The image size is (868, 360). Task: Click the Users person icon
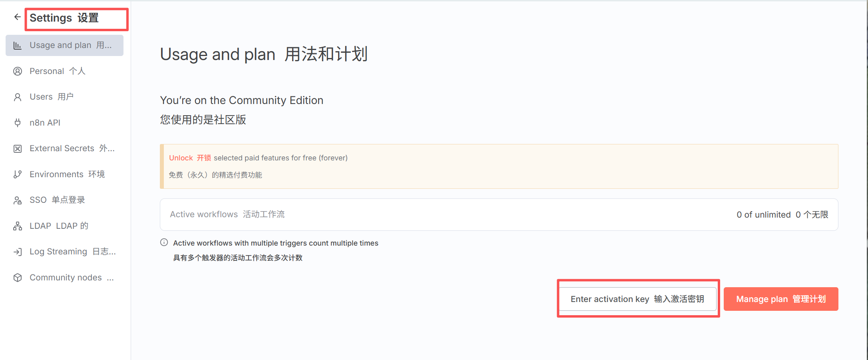click(17, 97)
